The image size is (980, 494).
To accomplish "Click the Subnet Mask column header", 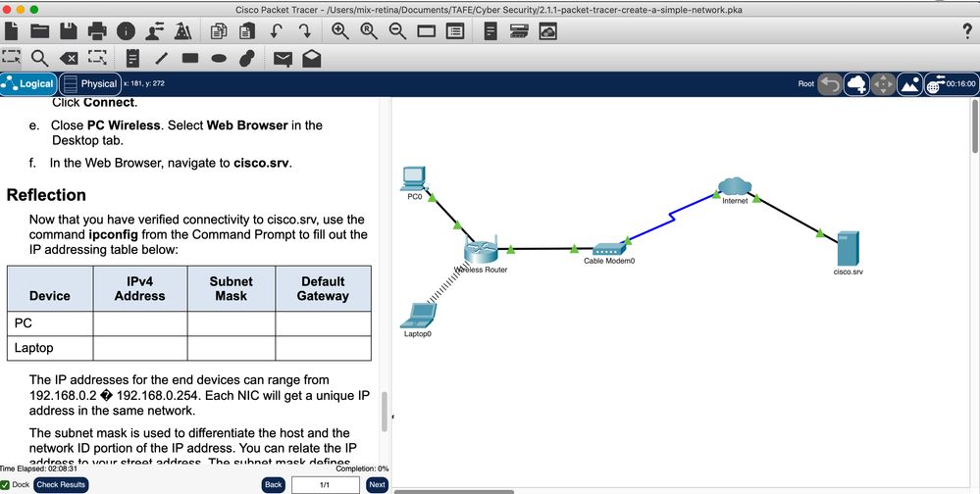I will pos(232,288).
